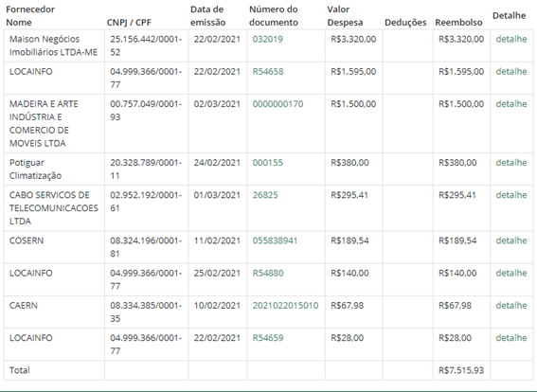Open document R54880 link

coord(268,274)
